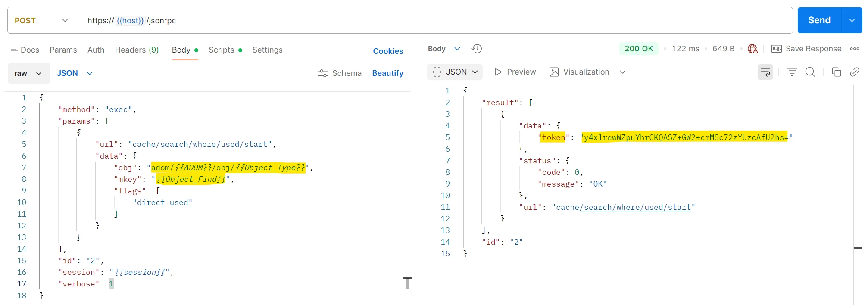Switch to the Headers (9) tab

(x=137, y=50)
